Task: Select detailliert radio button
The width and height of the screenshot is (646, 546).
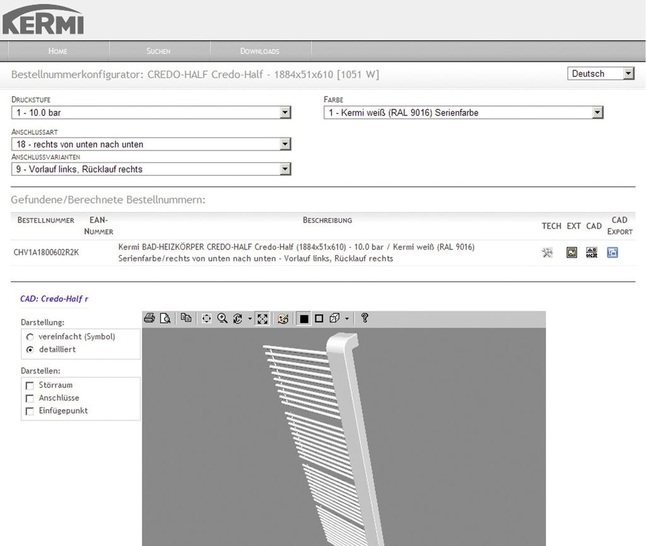Action: click(30, 349)
